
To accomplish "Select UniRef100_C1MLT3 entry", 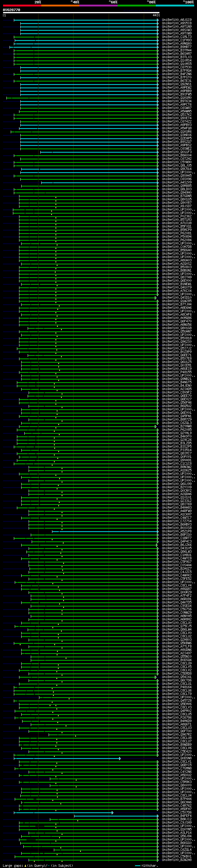I will point(177,37).
